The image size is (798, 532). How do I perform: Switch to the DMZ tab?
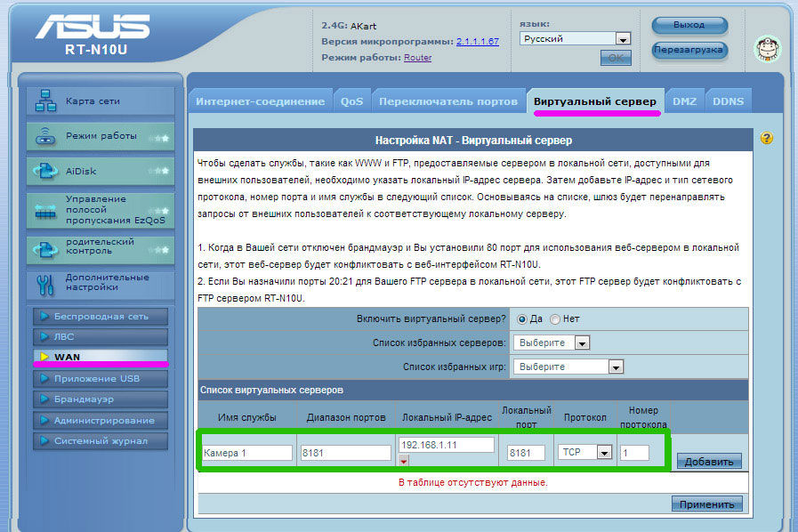pos(684,101)
